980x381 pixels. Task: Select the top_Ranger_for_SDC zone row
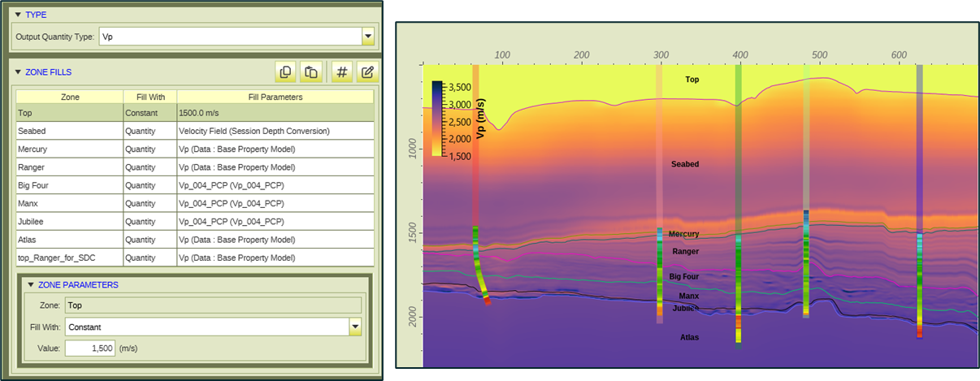tap(195, 258)
